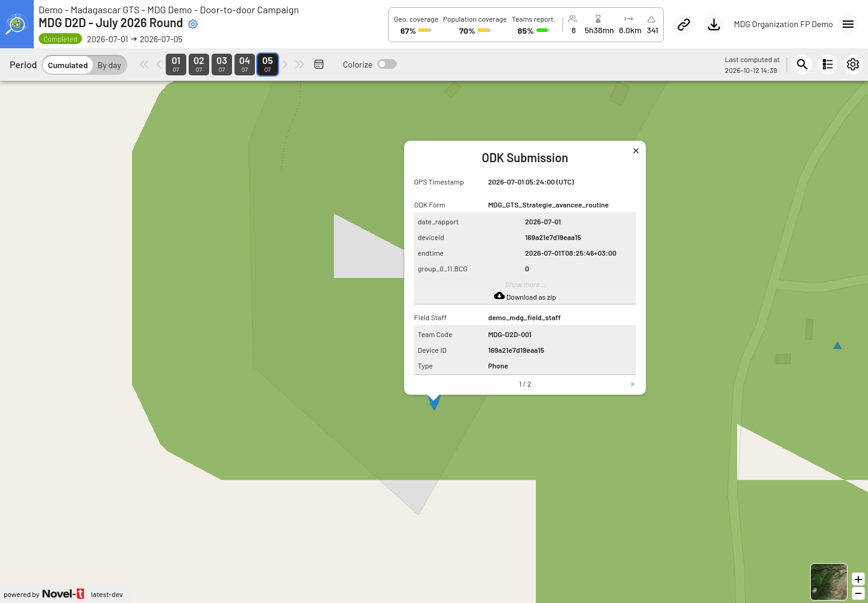The width and height of the screenshot is (868, 603).
Task: Zoom in the map with plus button
Action: tap(858, 579)
